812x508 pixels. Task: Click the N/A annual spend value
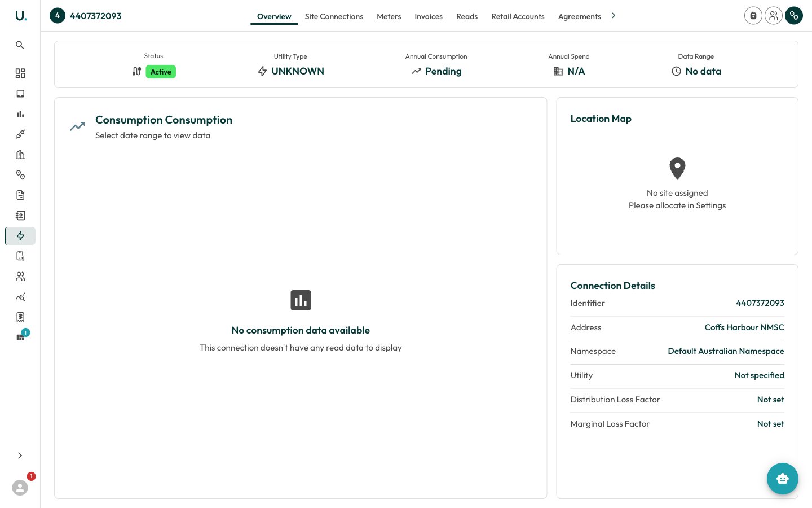(576, 71)
